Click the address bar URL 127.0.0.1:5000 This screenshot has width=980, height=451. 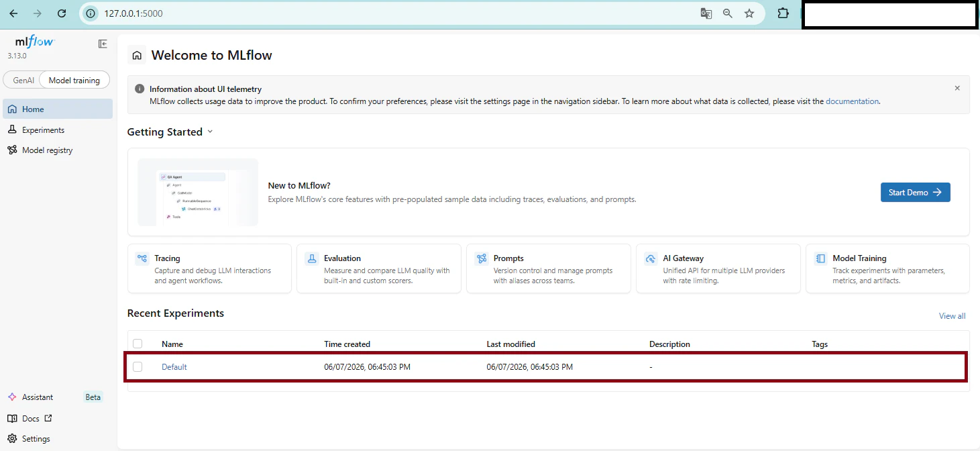coord(133,13)
